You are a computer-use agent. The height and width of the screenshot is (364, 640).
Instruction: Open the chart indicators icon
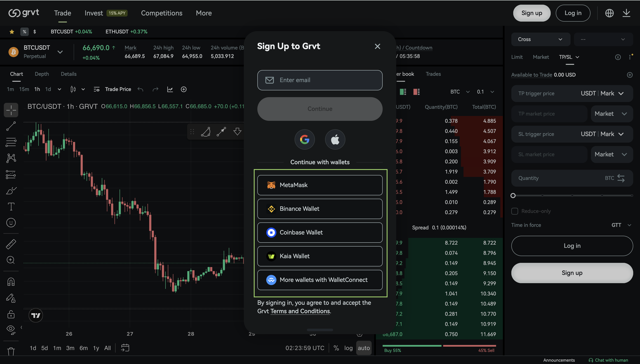170,89
